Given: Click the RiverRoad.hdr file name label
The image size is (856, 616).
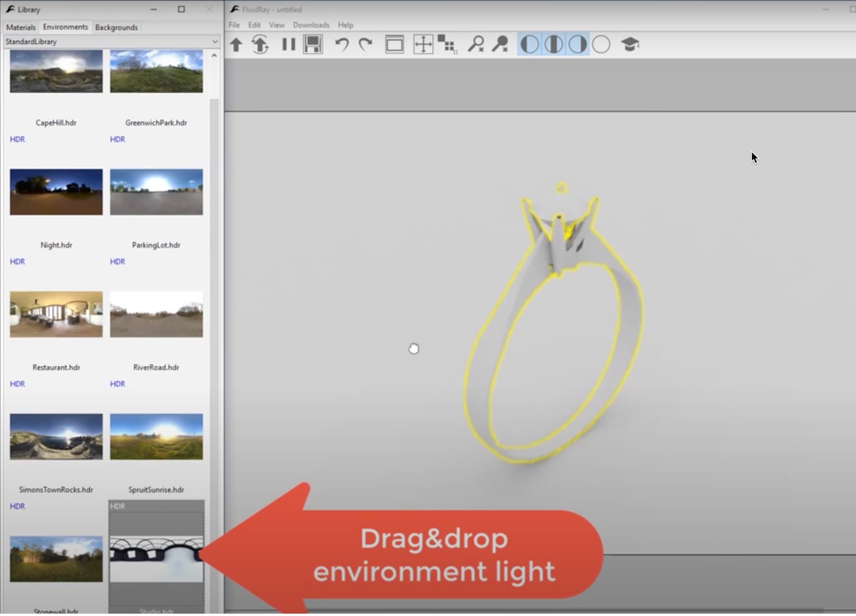Looking at the screenshot, I should click(x=156, y=368).
